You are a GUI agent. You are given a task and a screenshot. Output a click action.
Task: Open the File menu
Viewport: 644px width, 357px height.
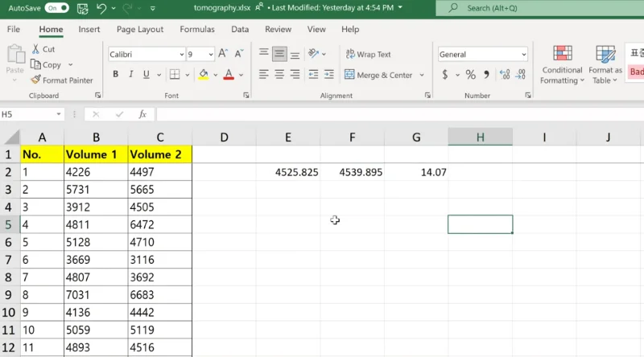point(14,29)
